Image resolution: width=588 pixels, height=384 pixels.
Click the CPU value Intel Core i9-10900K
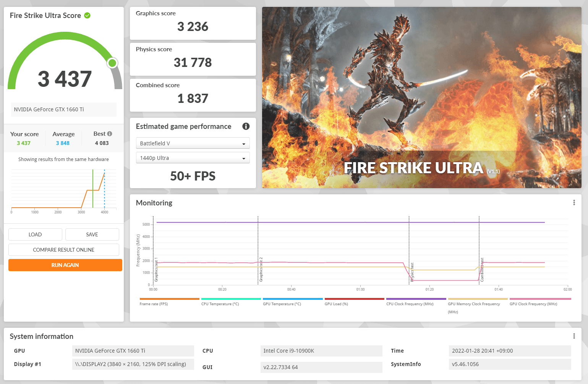[321, 351]
